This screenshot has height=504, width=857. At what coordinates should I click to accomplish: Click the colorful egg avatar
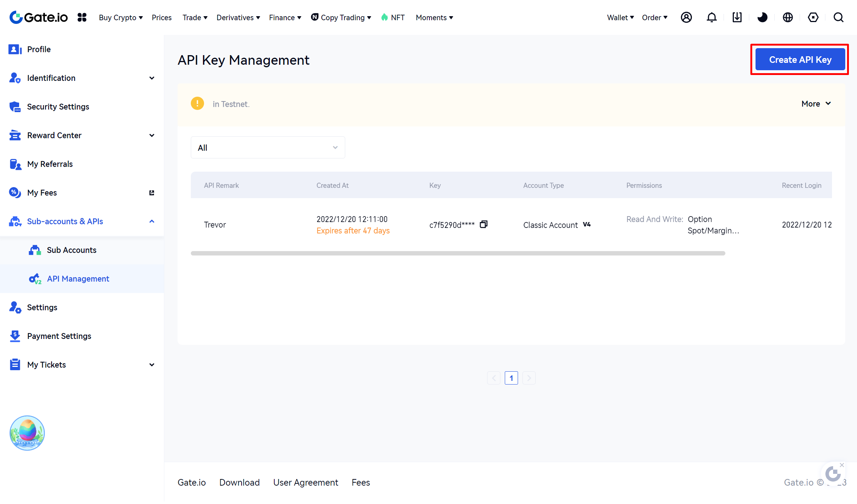pos(27,433)
